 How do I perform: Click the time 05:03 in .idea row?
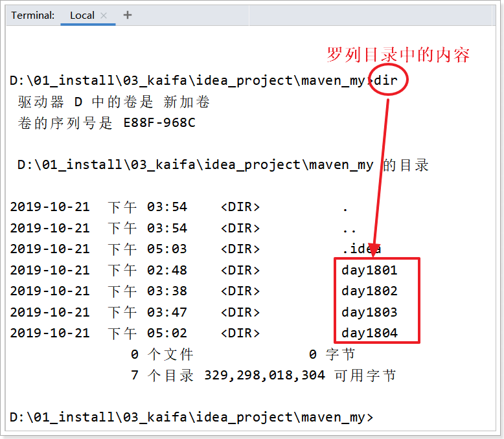coord(167,249)
